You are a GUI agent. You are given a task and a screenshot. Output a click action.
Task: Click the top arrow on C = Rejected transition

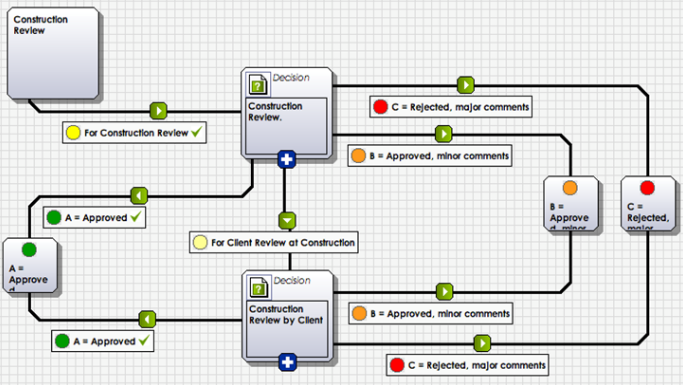point(466,85)
